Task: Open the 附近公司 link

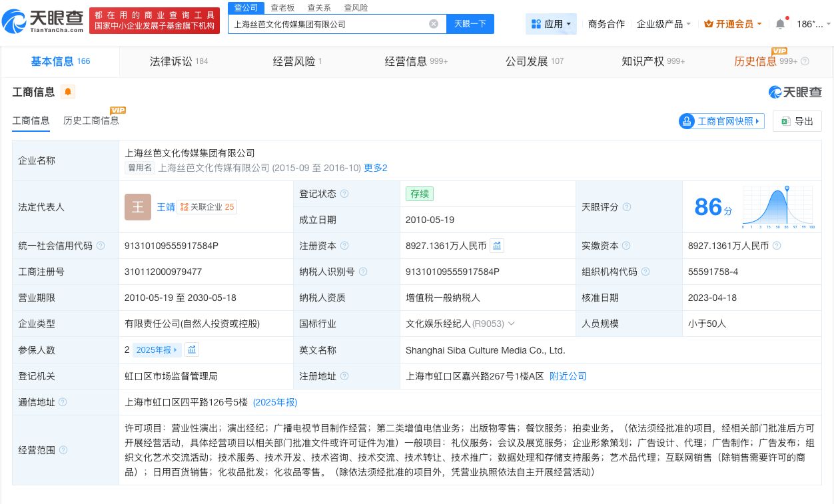Action: [568, 376]
